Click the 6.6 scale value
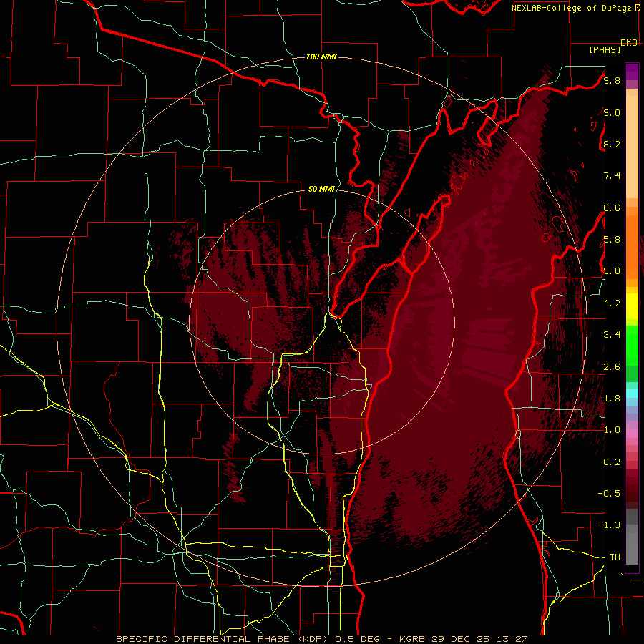Viewport: 644px width, 644px height. click(x=612, y=208)
